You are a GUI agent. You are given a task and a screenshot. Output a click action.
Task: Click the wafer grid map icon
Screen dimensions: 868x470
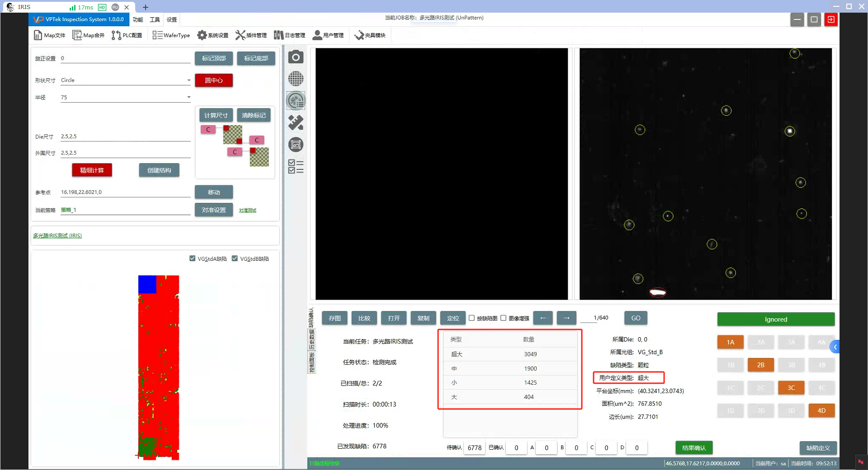[x=296, y=79]
